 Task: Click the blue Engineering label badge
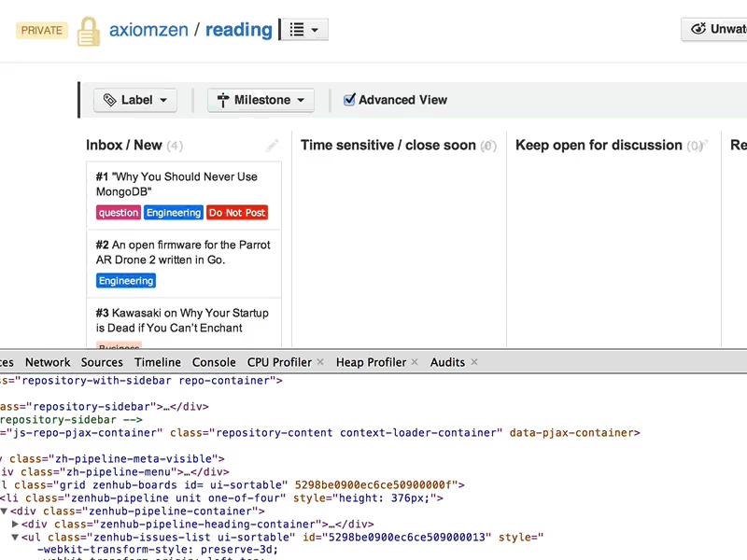[173, 213]
